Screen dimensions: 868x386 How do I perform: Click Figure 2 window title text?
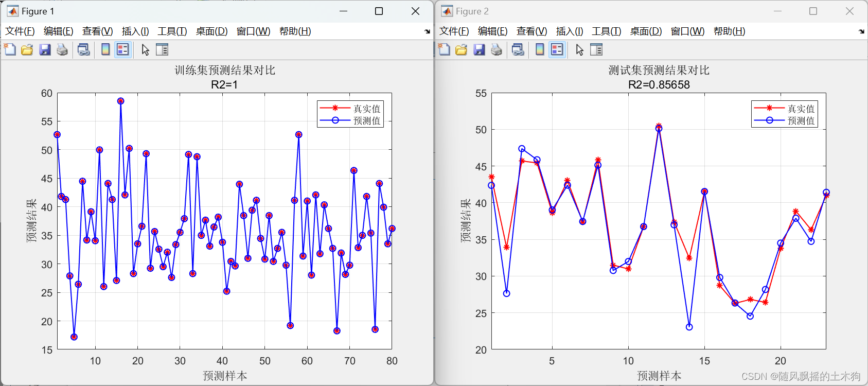pos(472,11)
